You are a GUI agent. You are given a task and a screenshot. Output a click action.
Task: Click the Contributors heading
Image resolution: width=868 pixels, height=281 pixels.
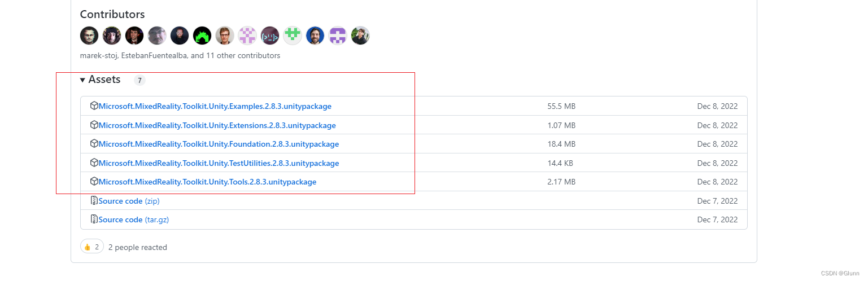click(112, 14)
